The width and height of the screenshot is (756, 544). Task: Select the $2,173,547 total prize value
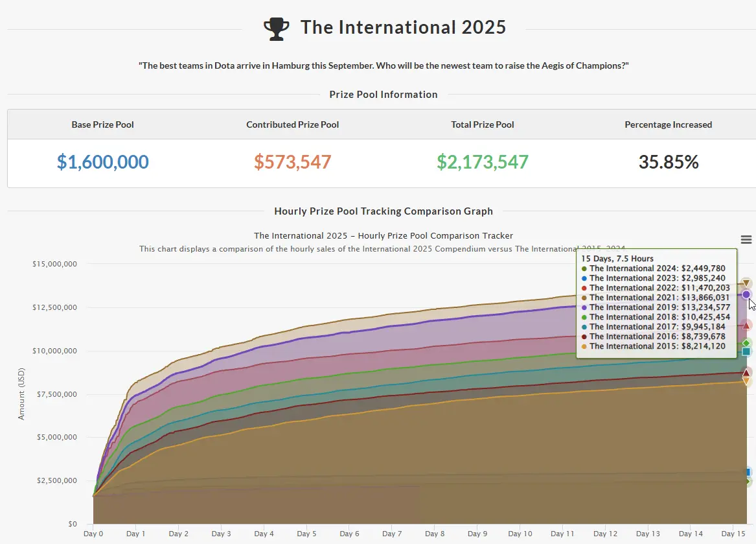click(483, 161)
